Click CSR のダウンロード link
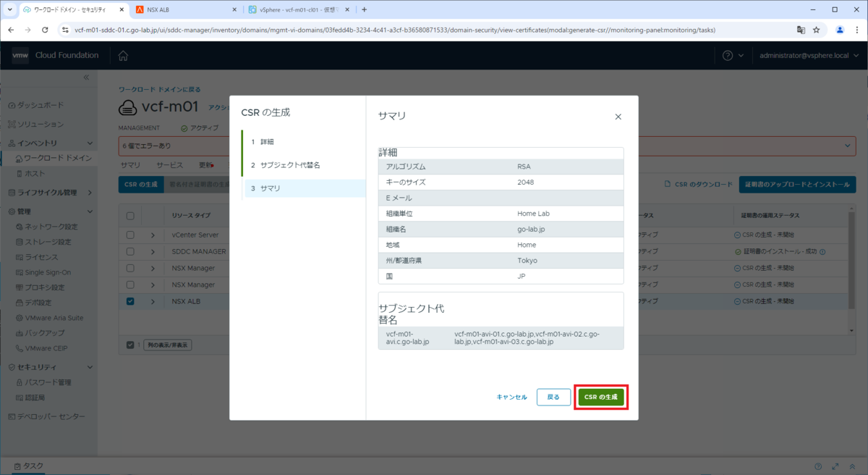This screenshot has height=475, width=868. pos(699,185)
